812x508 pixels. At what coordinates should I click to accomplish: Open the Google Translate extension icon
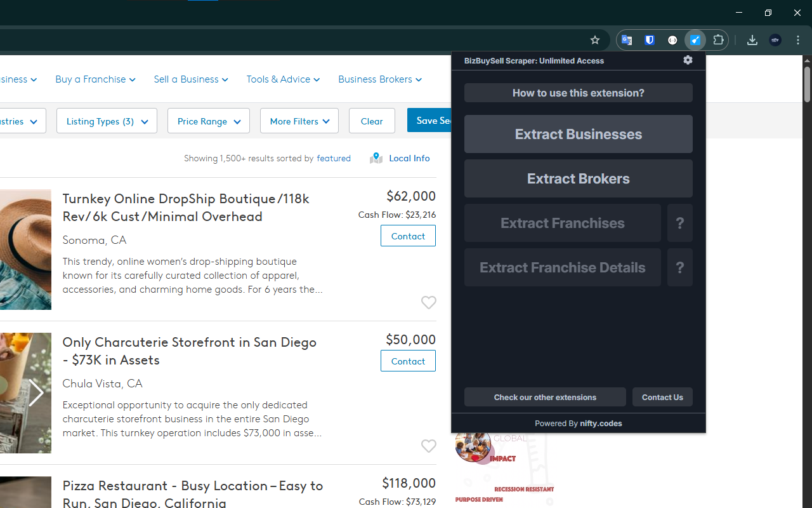coord(627,40)
